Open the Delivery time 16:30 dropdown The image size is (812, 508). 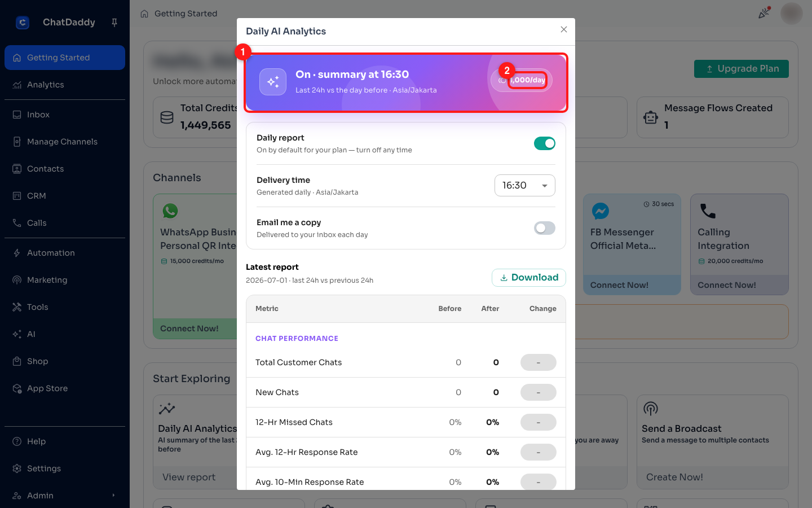coord(525,185)
